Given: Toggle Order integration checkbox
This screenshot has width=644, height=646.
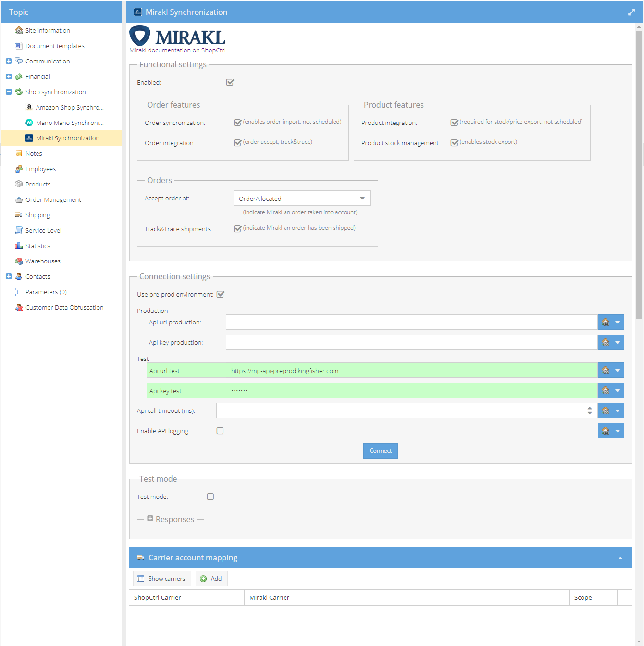Looking at the screenshot, I should coord(237,142).
